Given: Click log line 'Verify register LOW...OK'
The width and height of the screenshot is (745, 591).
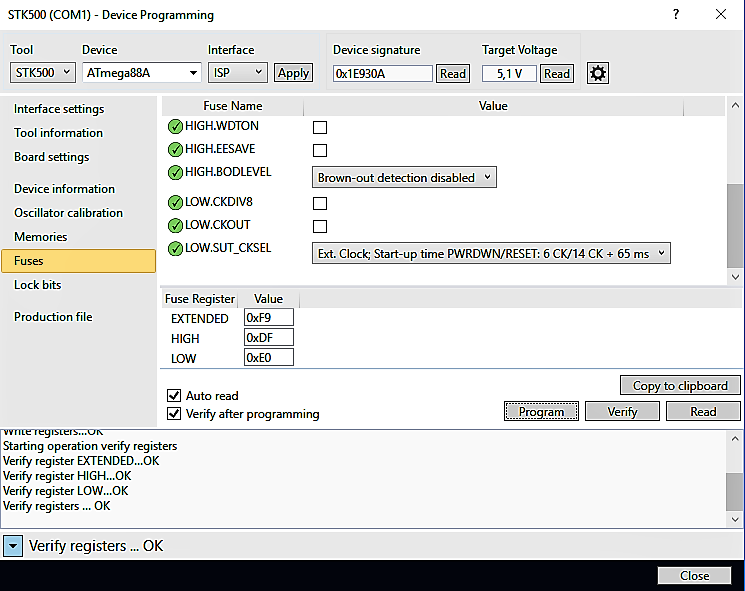Looking at the screenshot, I should coord(66,491).
